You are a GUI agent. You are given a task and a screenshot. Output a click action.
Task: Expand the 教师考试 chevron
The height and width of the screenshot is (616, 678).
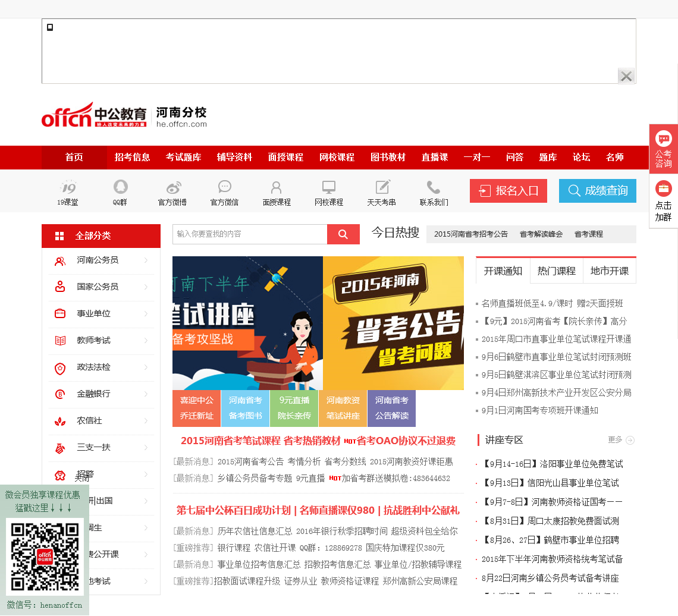146,341
